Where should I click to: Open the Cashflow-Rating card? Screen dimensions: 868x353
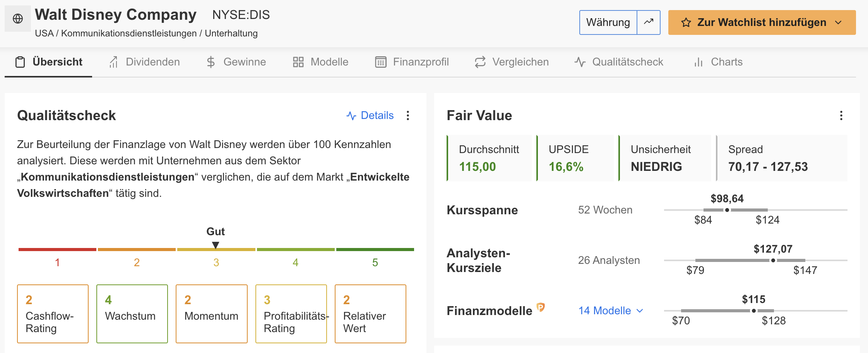53,314
